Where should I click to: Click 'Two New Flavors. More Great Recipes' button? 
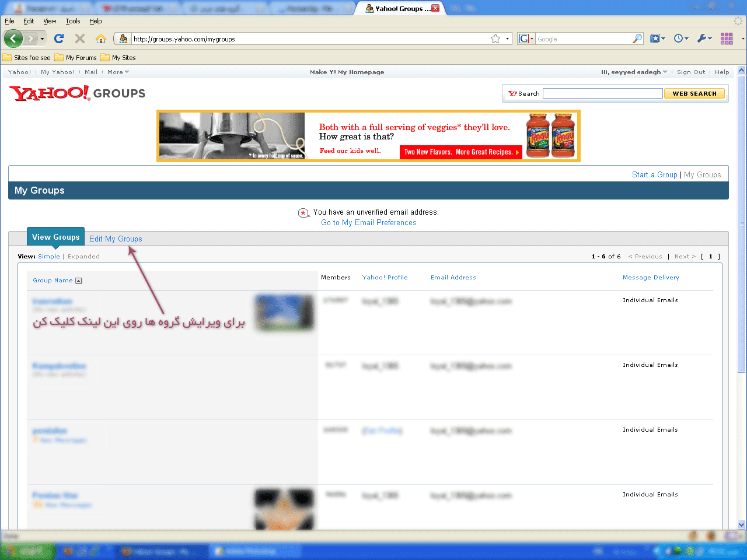click(x=461, y=152)
